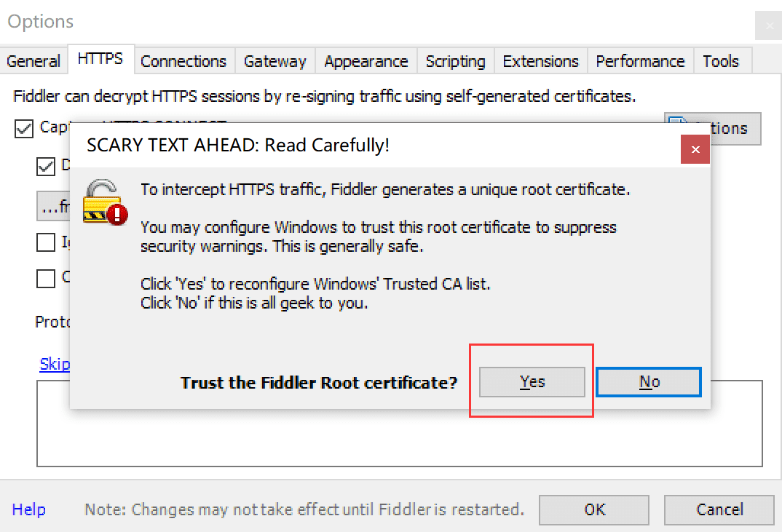Switch to the Extensions tab
Screen dimensions: 782x532
click(x=540, y=61)
